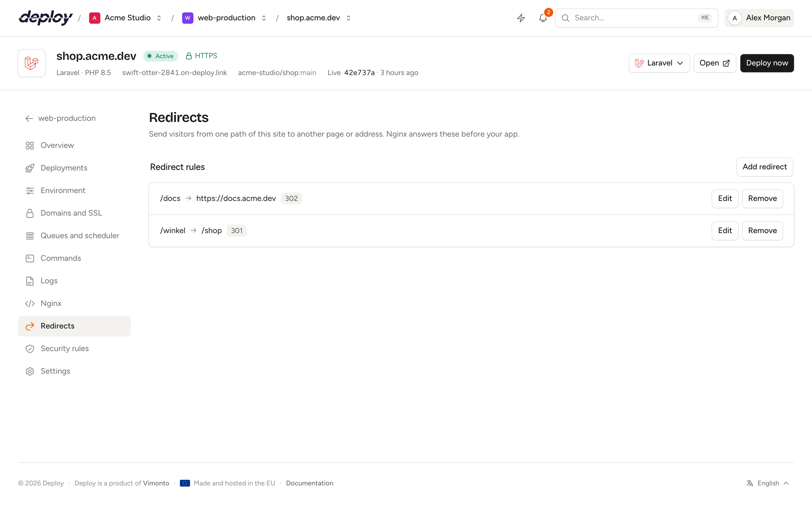Click the Laravel site logo tile
Image resolution: width=812 pixels, height=508 pixels.
(32, 63)
